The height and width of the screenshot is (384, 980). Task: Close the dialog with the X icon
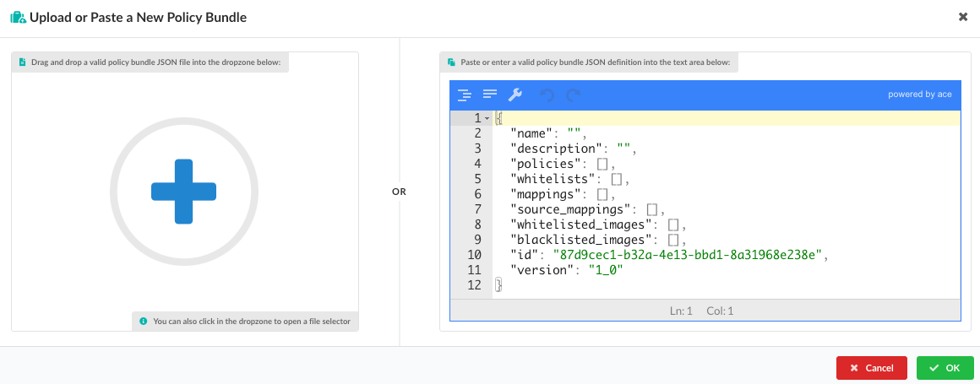pos(963,17)
